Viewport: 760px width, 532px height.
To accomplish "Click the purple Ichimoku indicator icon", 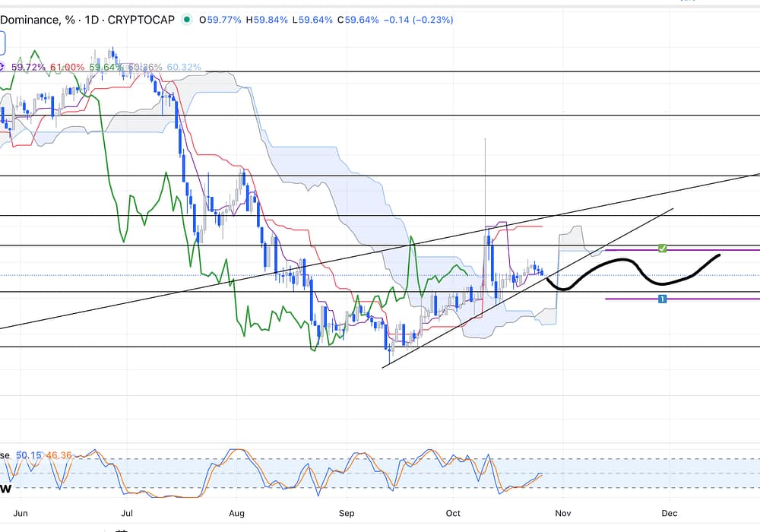I will [2, 67].
